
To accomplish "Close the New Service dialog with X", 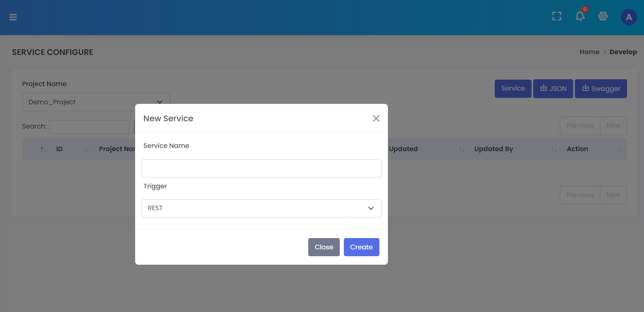I will point(376,118).
